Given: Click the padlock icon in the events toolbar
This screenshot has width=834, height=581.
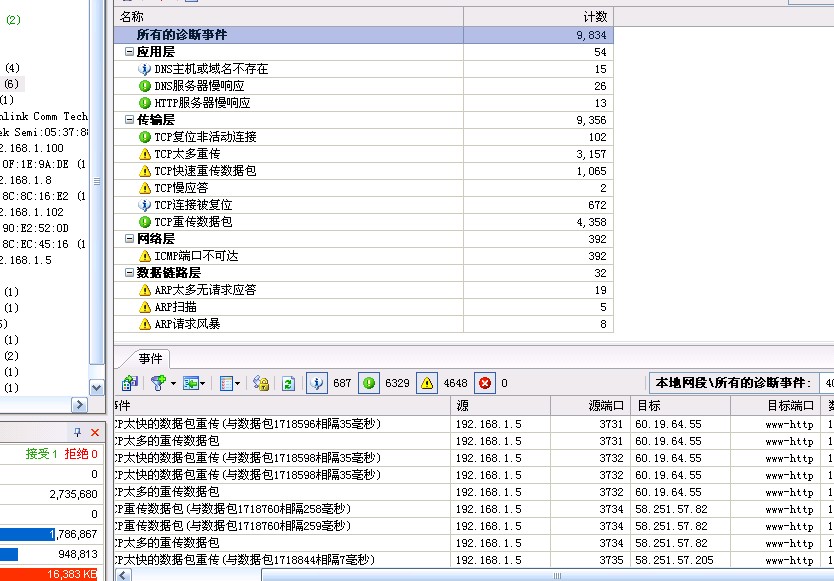Looking at the screenshot, I should coord(261,383).
